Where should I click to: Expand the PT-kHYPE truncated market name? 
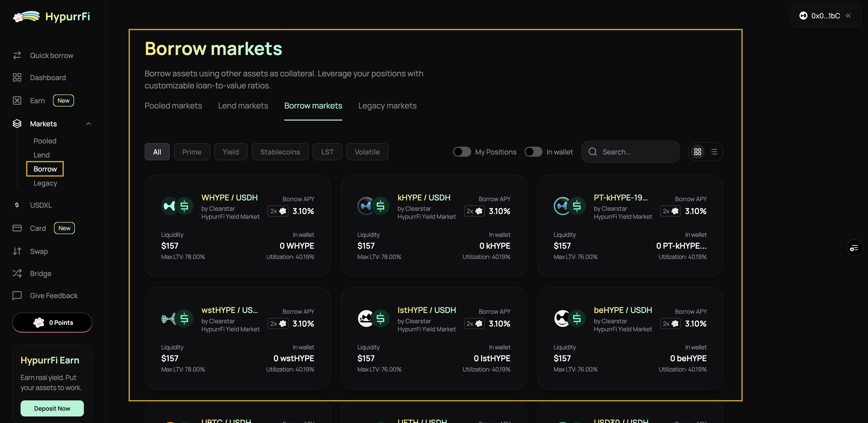[620, 197]
